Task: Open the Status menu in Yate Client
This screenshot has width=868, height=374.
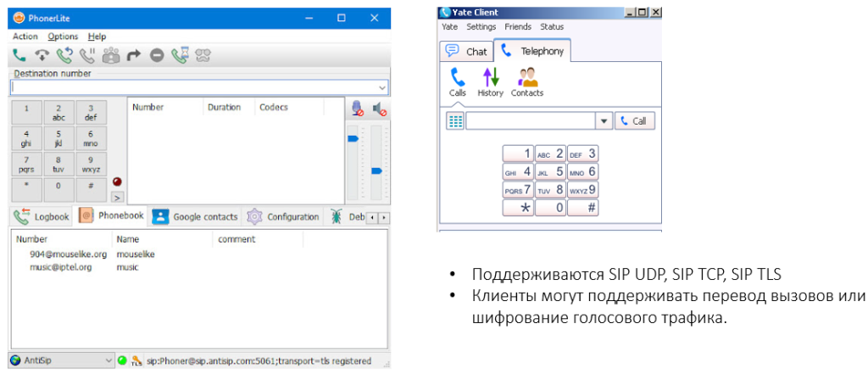Action: click(552, 26)
